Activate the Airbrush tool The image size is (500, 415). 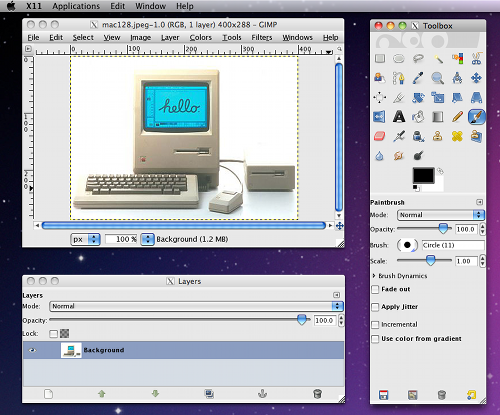(399, 136)
